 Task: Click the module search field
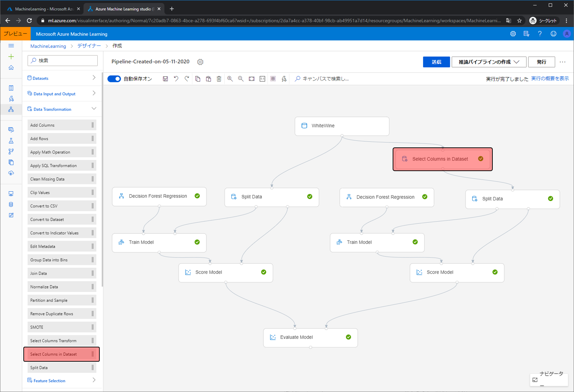tap(63, 61)
